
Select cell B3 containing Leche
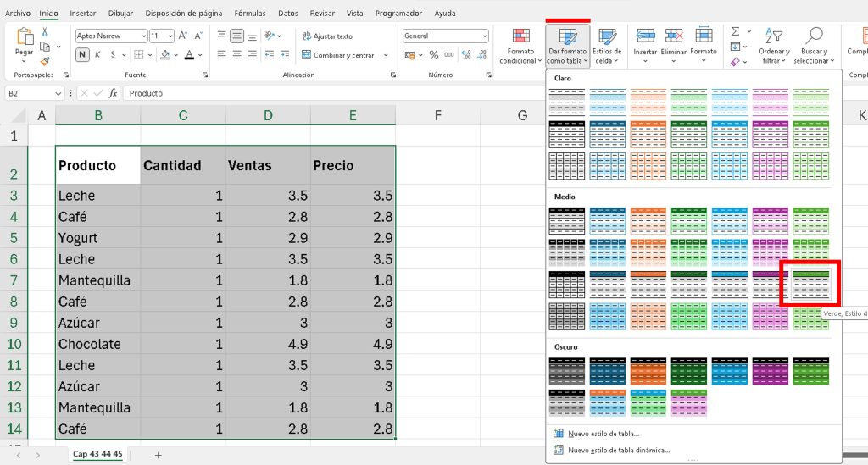97,196
